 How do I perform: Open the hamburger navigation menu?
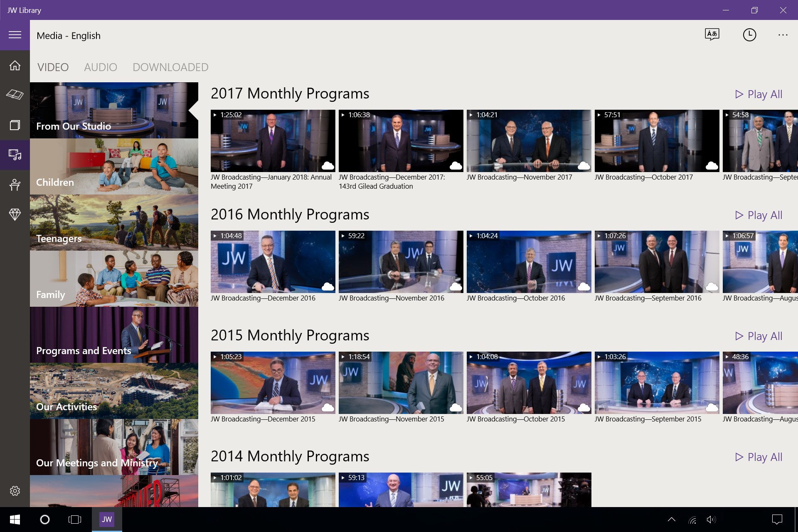[x=15, y=35]
